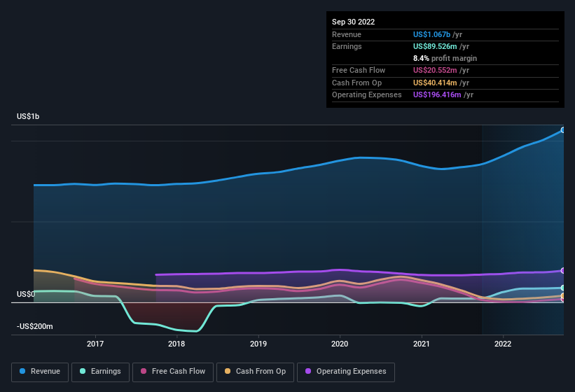Screen dimensions: 575x392
Task: Click the US$1.067b revenue value
Action: pos(431,34)
